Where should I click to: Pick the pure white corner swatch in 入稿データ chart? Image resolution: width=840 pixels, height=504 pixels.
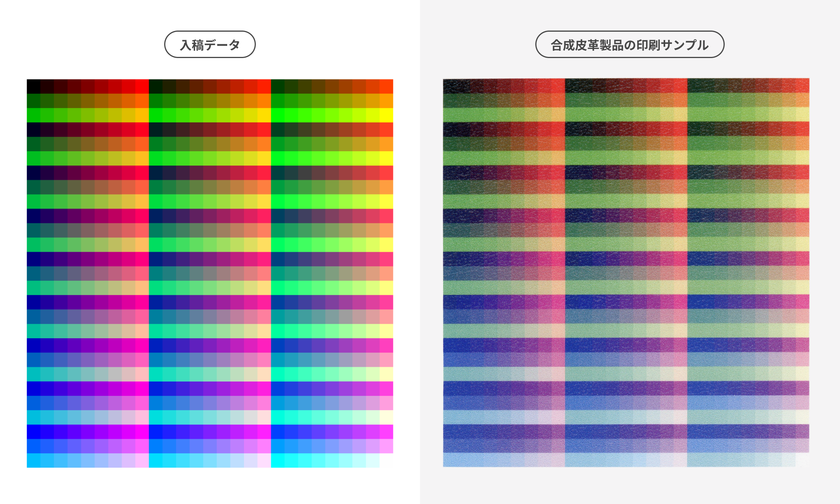coord(386,460)
